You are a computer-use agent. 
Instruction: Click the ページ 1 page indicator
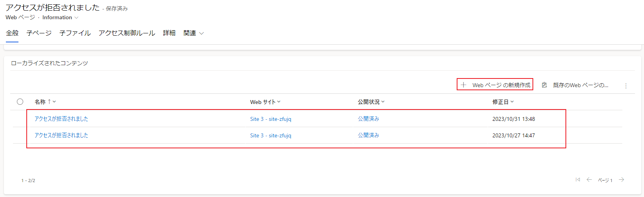pos(605,180)
